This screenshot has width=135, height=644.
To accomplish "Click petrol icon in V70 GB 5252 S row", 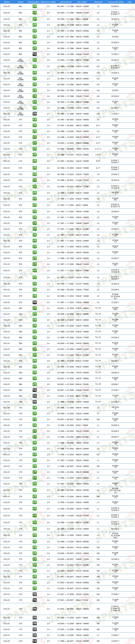I will coord(35,408).
